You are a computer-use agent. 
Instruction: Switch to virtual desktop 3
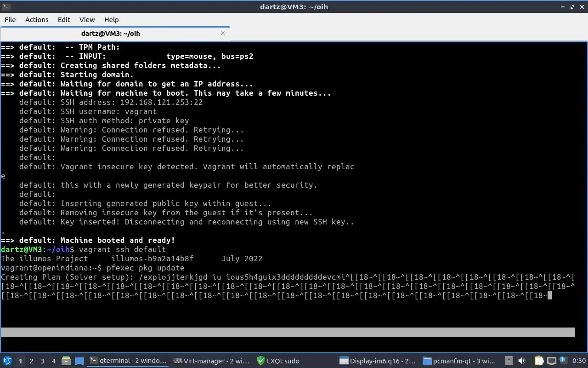(x=43, y=361)
